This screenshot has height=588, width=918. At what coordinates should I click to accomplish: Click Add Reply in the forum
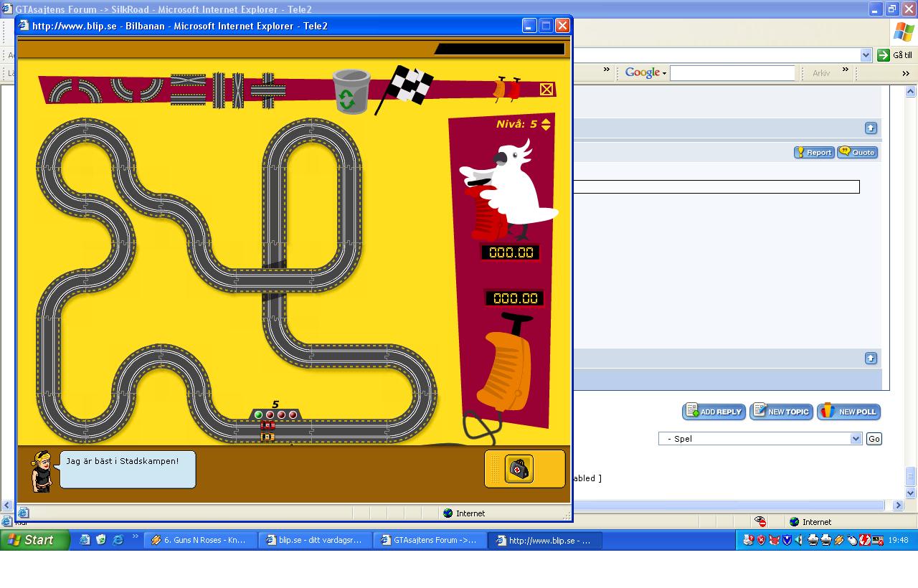[x=714, y=412]
